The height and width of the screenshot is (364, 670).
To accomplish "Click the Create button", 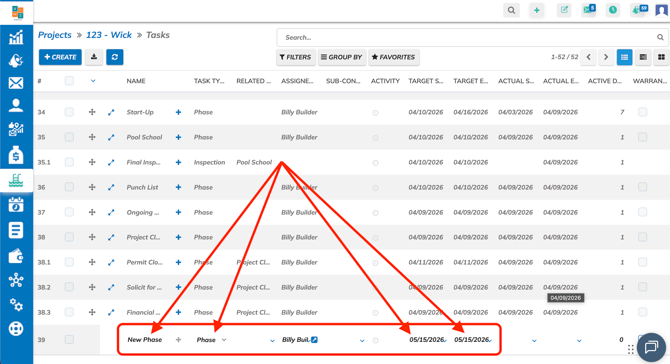I will [x=60, y=57].
